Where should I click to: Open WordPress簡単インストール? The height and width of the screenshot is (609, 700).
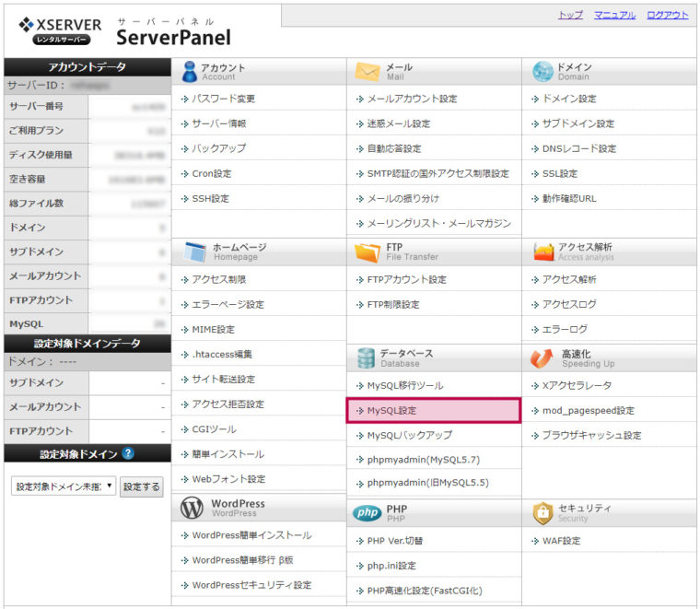tap(251, 535)
